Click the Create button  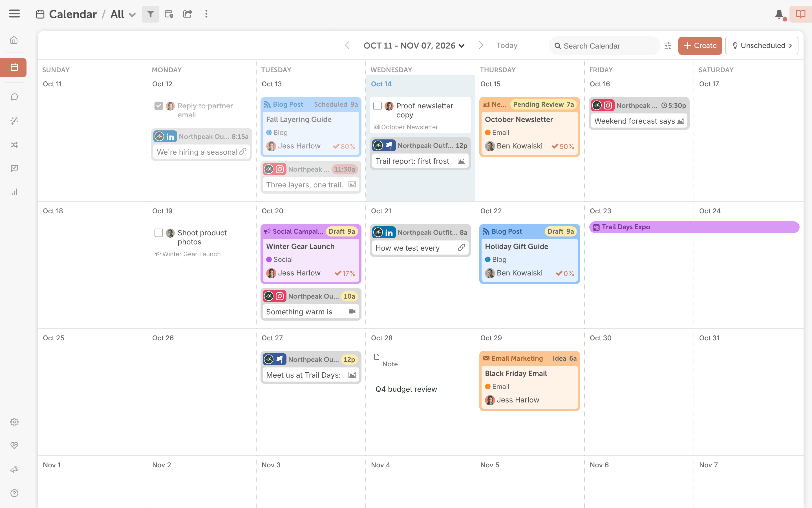pos(700,45)
